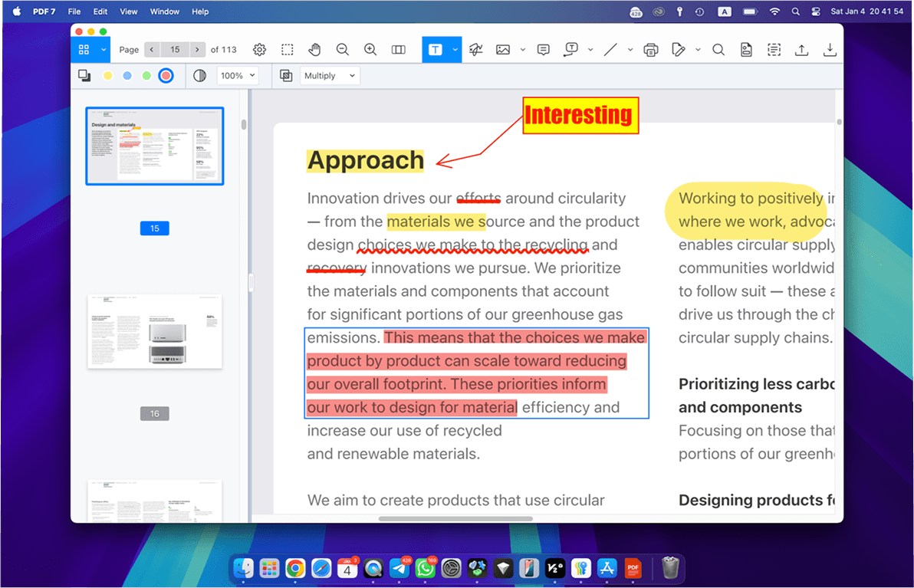This screenshot has height=588, width=914.
Task: Open the Multiply blend mode dropdown
Action: pyautogui.click(x=330, y=76)
